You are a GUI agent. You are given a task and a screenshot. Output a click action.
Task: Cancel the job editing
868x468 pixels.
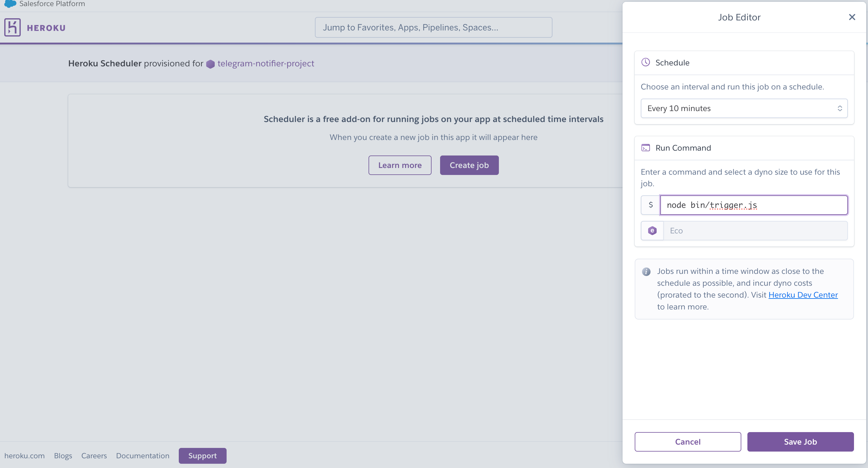pos(688,442)
